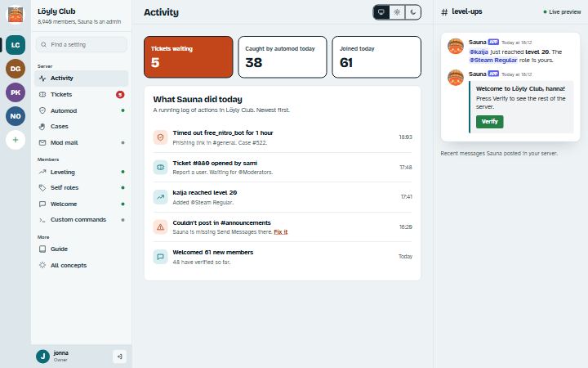The height and width of the screenshot is (368, 588).
Task: Click the Welcome green status dot
Action: [122, 204]
